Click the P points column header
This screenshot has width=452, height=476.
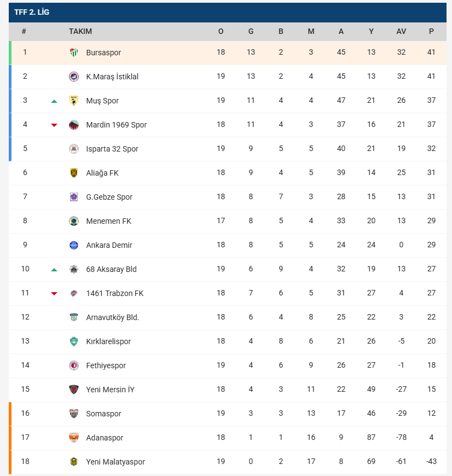(431, 31)
